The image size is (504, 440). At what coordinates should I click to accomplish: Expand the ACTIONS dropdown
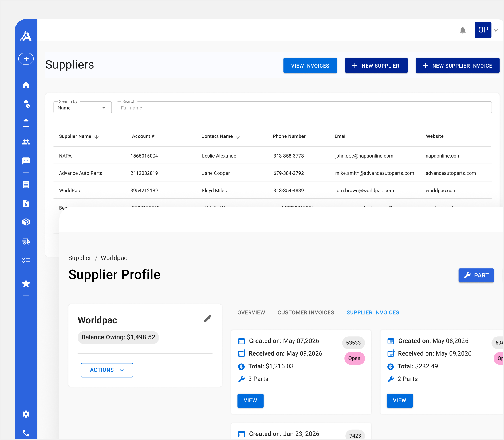point(107,370)
